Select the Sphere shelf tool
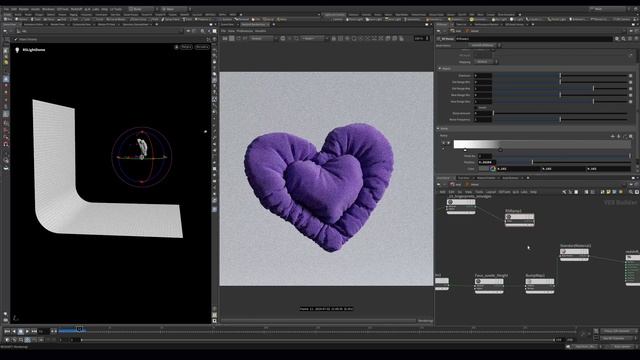Viewport: 640px width, 360px height. point(22,19)
